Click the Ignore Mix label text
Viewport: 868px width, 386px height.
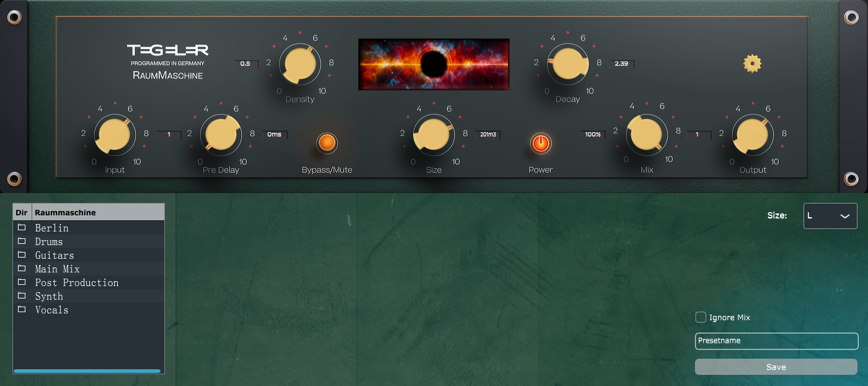(730, 317)
